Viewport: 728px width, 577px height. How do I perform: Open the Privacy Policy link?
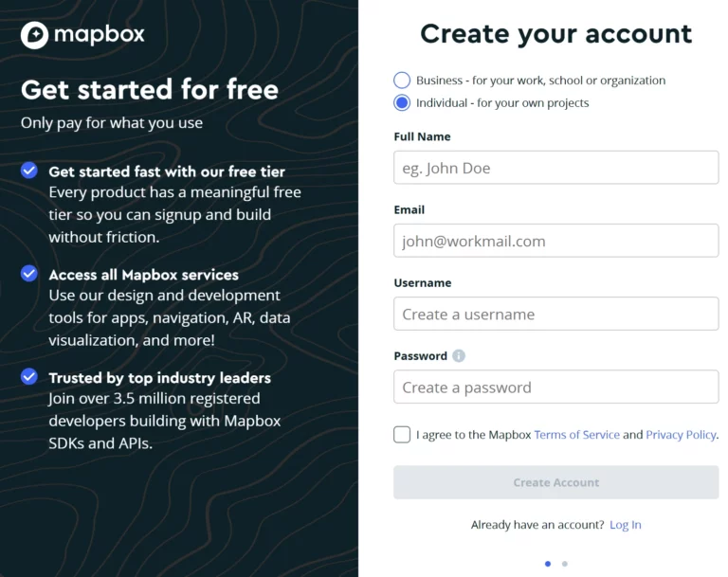(x=681, y=435)
